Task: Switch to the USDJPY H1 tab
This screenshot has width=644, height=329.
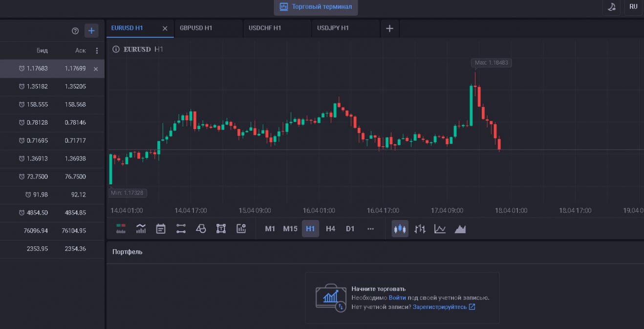Action: pyautogui.click(x=333, y=28)
